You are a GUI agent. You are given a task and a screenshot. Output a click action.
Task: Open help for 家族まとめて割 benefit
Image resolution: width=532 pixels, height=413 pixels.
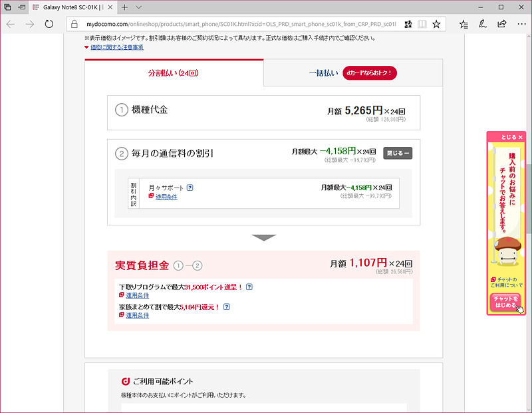226,307
